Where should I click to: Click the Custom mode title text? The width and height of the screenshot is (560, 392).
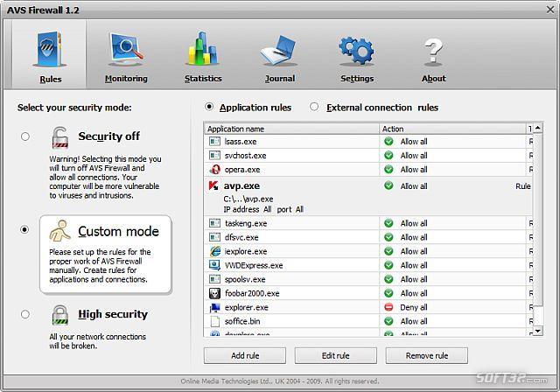pos(118,231)
